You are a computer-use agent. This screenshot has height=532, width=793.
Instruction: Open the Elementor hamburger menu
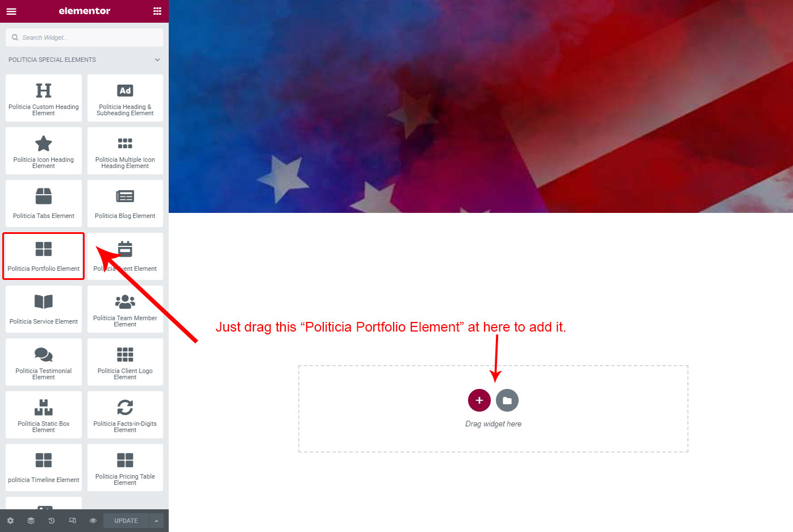click(x=11, y=11)
